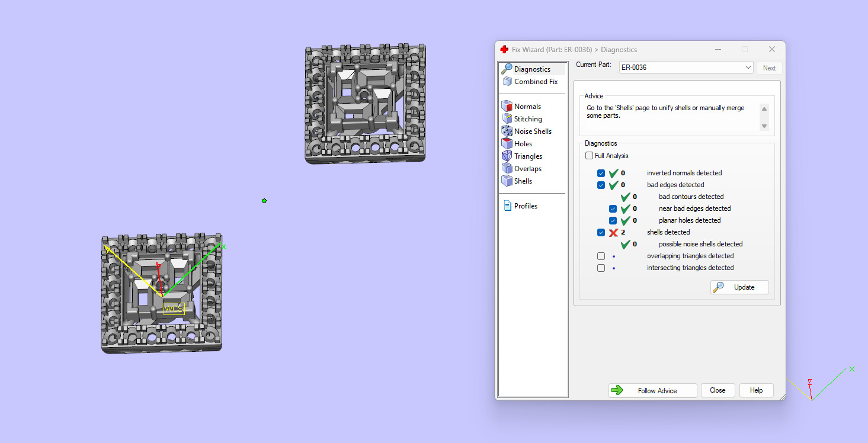This screenshot has width=868, height=443.
Task: Enable intersecting triangles detected checkbox
Action: click(601, 268)
